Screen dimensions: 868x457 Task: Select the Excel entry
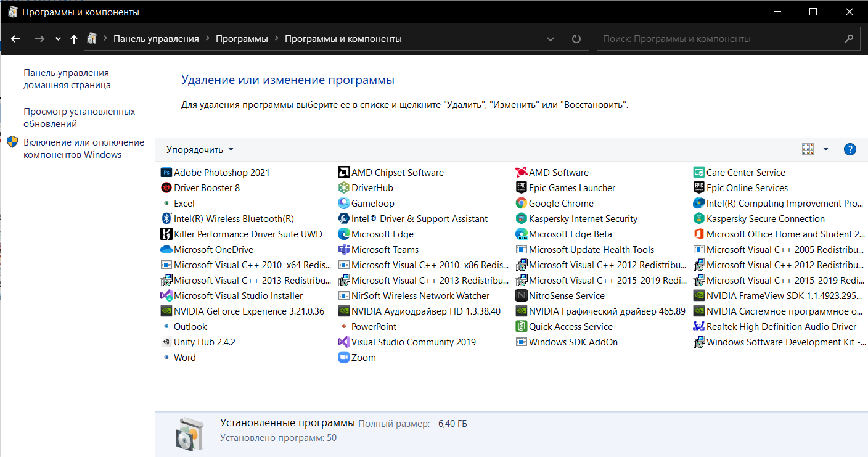178,204
